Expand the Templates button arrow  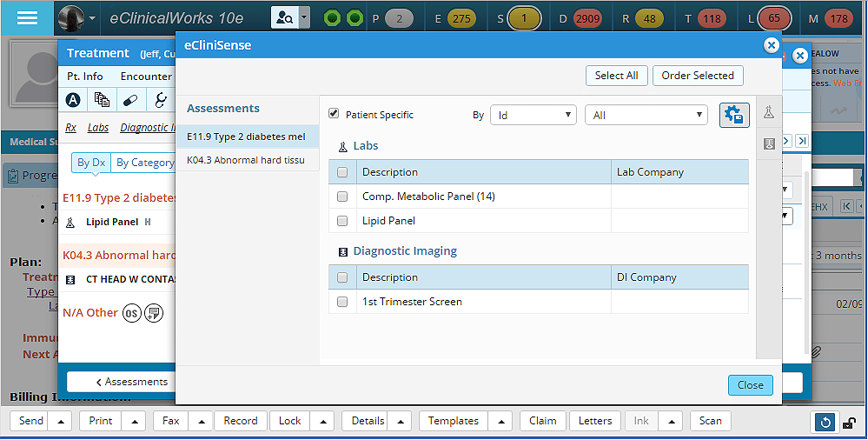click(x=500, y=421)
